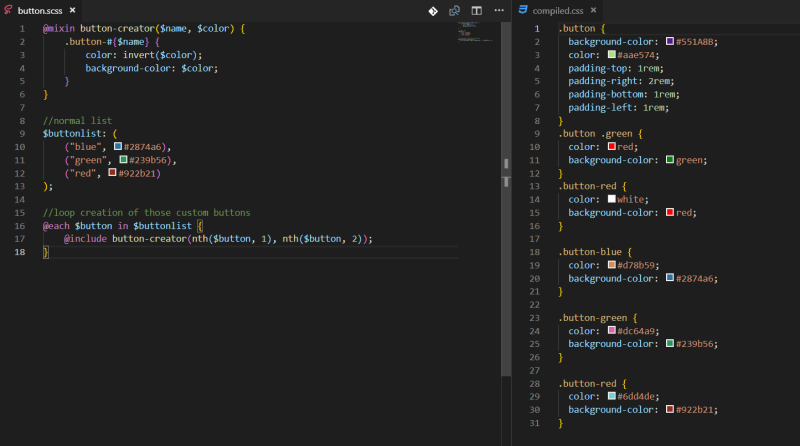Click the ".button-red" selector on line 28
Viewport: 800px width, 446px height.
[x=587, y=383]
